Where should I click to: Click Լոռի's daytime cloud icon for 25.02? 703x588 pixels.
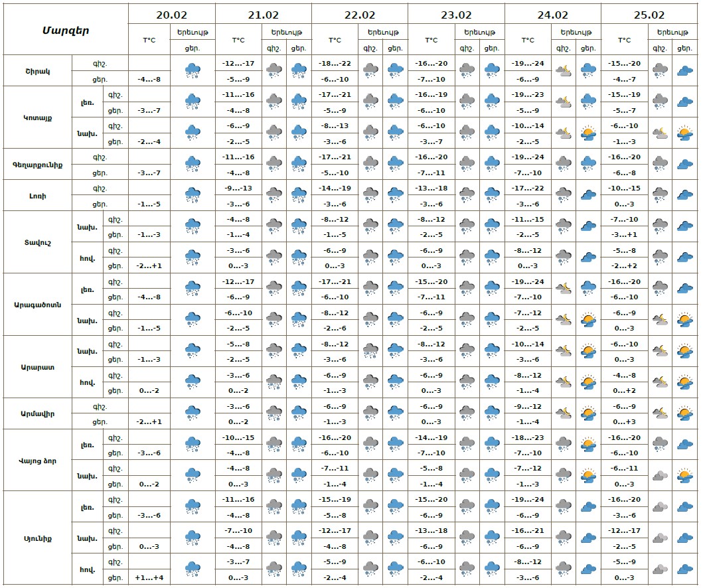684,195
